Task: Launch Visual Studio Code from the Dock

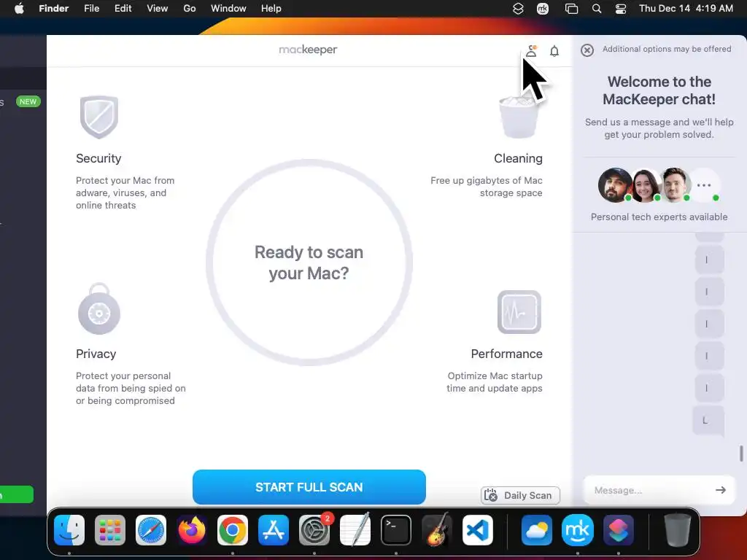Action: [477, 530]
